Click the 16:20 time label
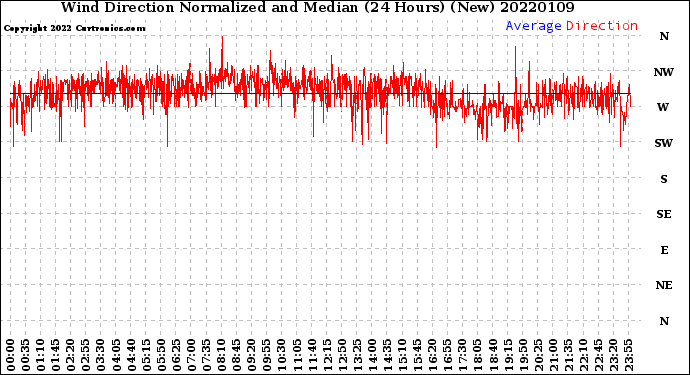The height and width of the screenshot is (375, 690). (433, 355)
